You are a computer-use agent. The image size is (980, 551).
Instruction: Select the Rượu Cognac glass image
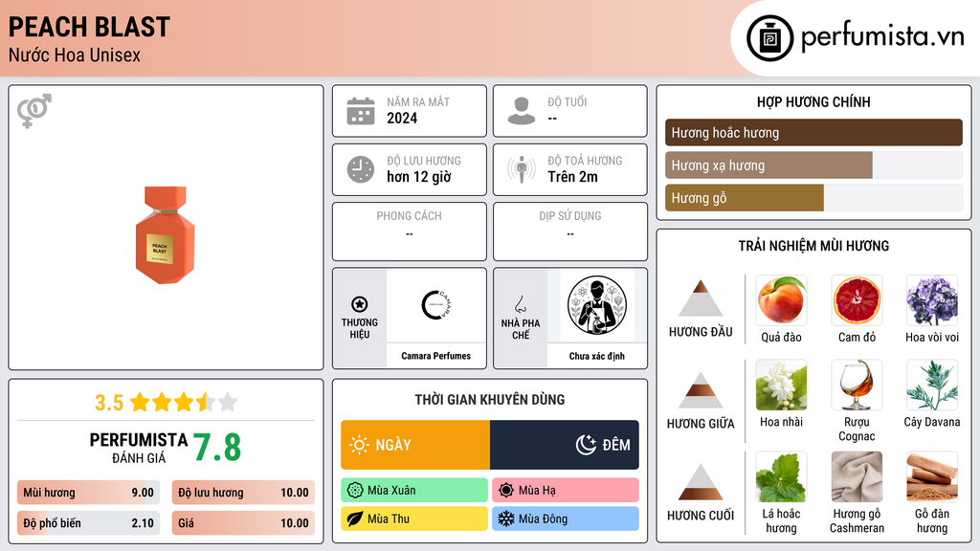click(857, 385)
